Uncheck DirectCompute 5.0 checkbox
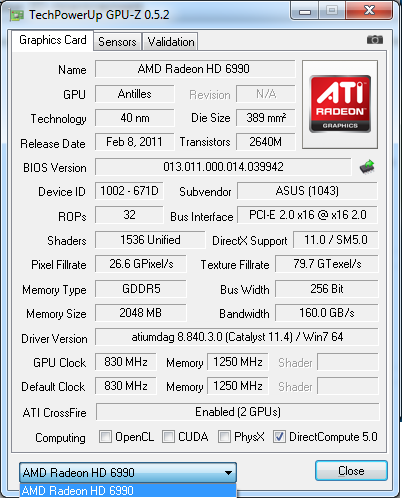 (x=279, y=436)
